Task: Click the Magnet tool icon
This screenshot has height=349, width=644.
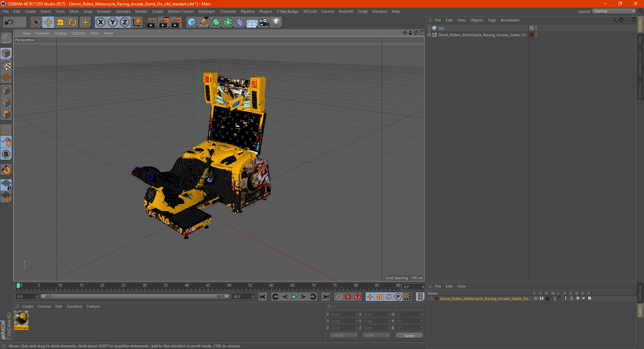Action: click(x=6, y=170)
